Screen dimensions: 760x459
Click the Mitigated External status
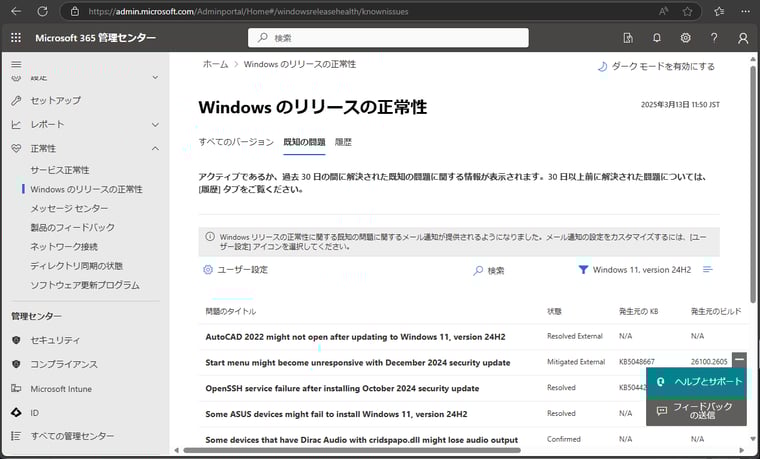pos(576,362)
